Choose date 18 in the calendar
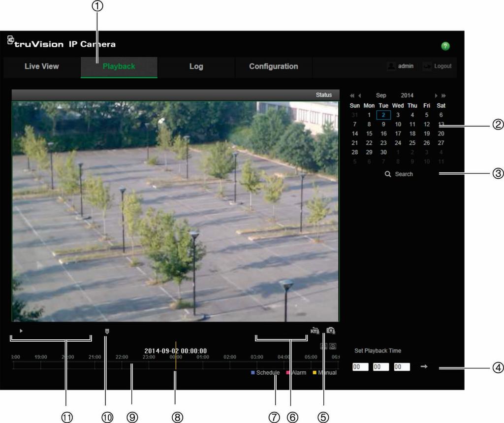The width and height of the screenshot is (504, 423). (412, 133)
